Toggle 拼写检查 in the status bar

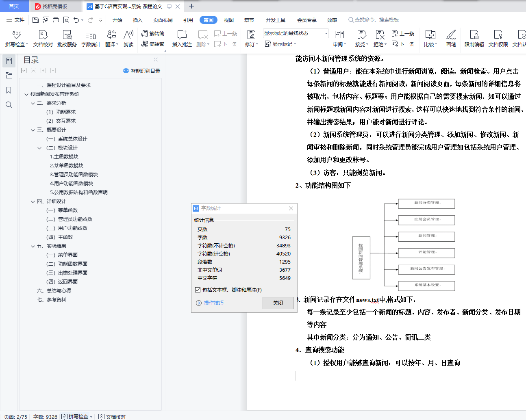77,417
